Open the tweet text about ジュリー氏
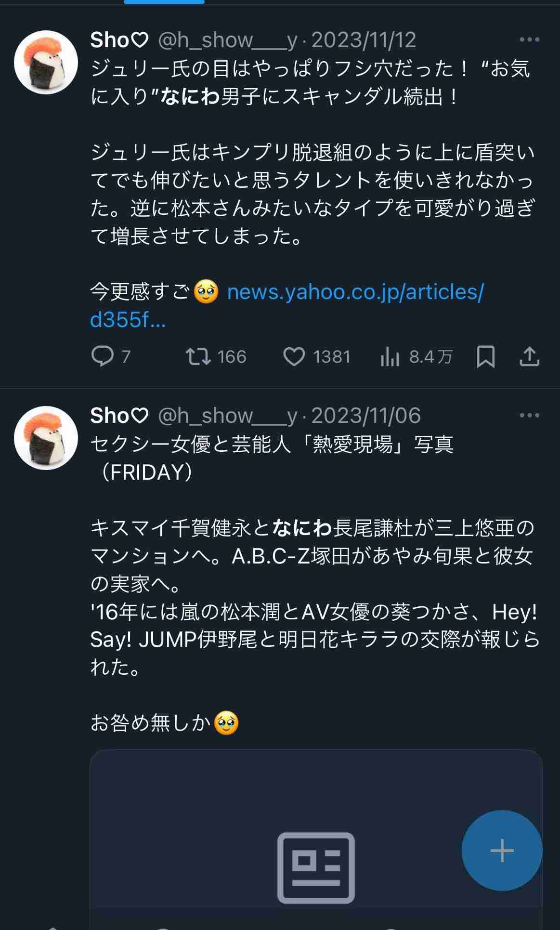 313,193
